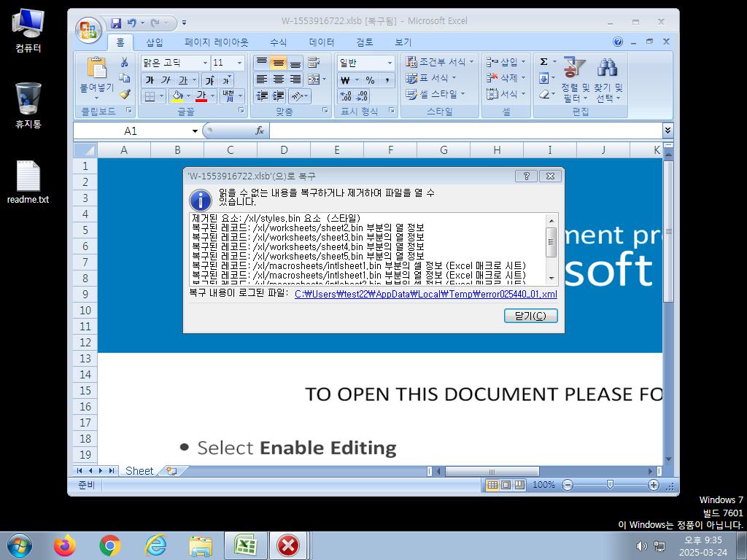This screenshot has width=747, height=560.
Task: Apply red font color
Action: pyautogui.click(x=201, y=96)
